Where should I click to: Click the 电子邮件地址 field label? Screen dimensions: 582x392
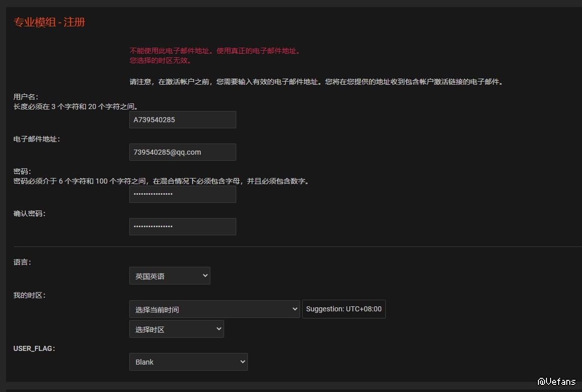point(37,139)
